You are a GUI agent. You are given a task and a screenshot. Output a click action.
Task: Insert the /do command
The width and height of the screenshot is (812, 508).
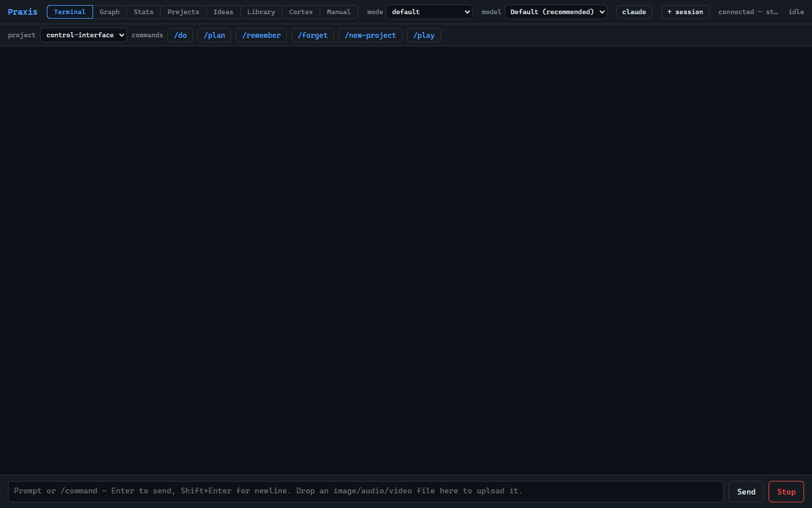point(180,35)
